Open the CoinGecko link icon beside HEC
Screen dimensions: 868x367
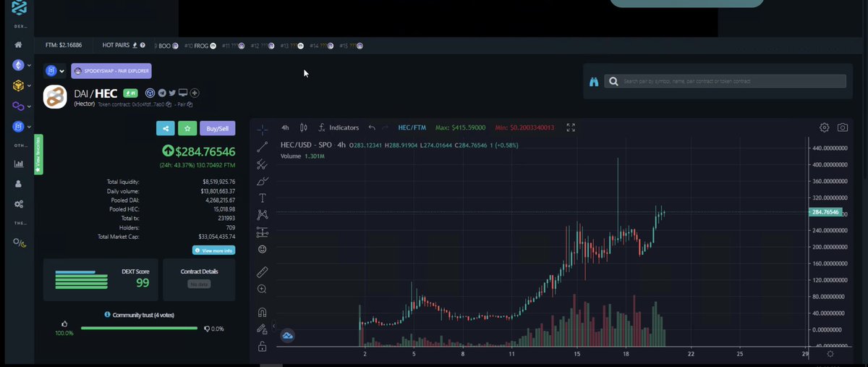point(150,93)
